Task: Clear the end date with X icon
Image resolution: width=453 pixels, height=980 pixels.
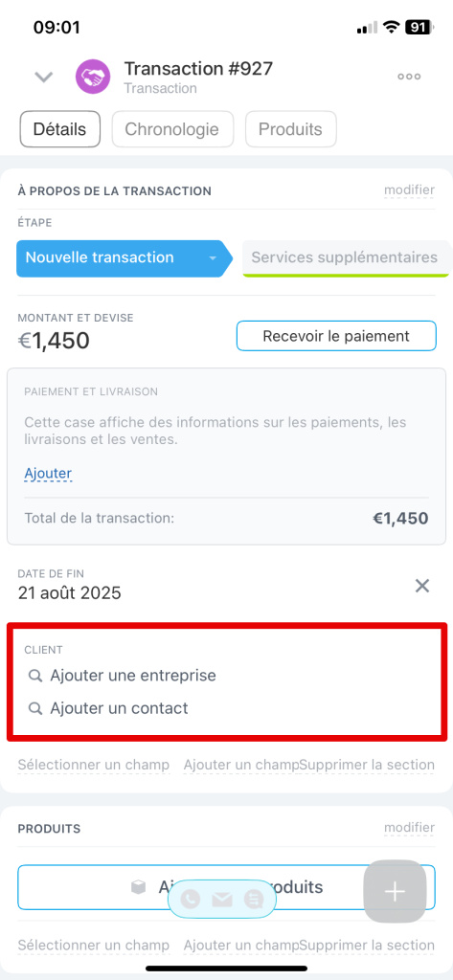Action: (422, 586)
